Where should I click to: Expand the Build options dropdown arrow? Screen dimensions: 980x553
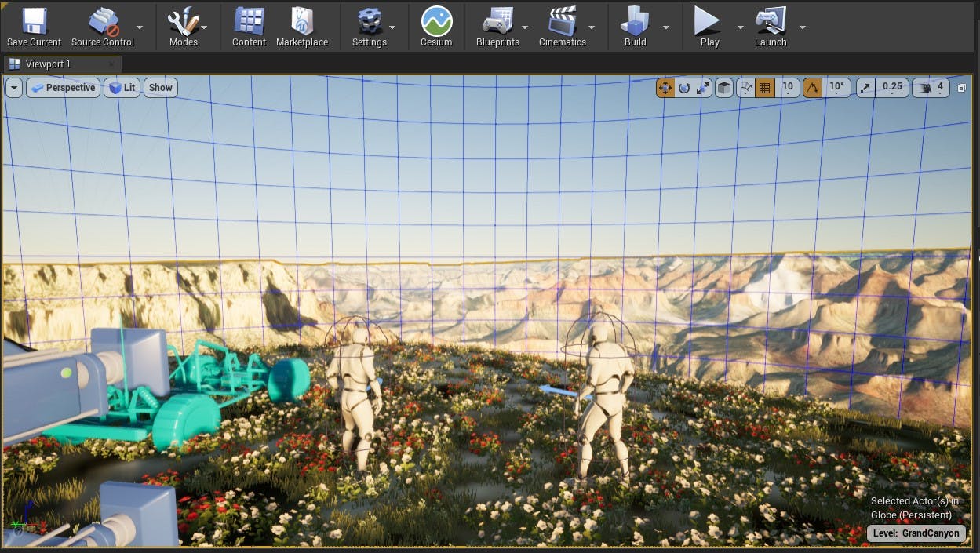coord(666,27)
